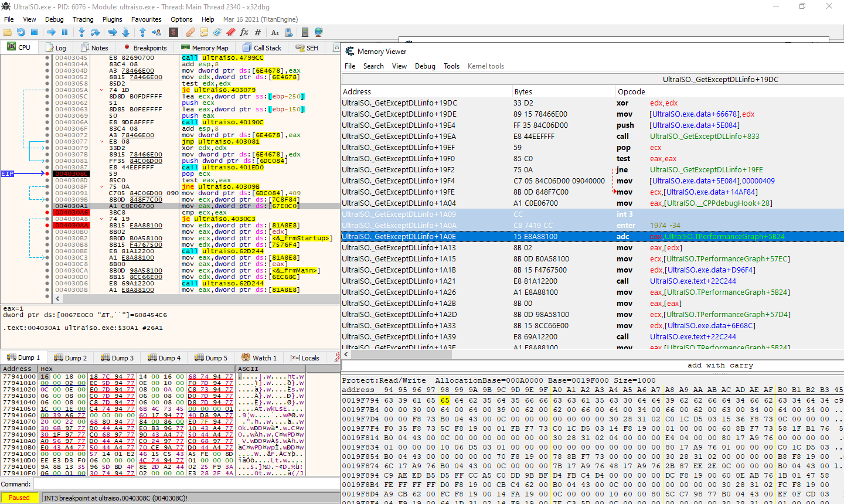Restart the debugged program via toolbar icon
The width and height of the screenshot is (844, 504).
click(21, 32)
